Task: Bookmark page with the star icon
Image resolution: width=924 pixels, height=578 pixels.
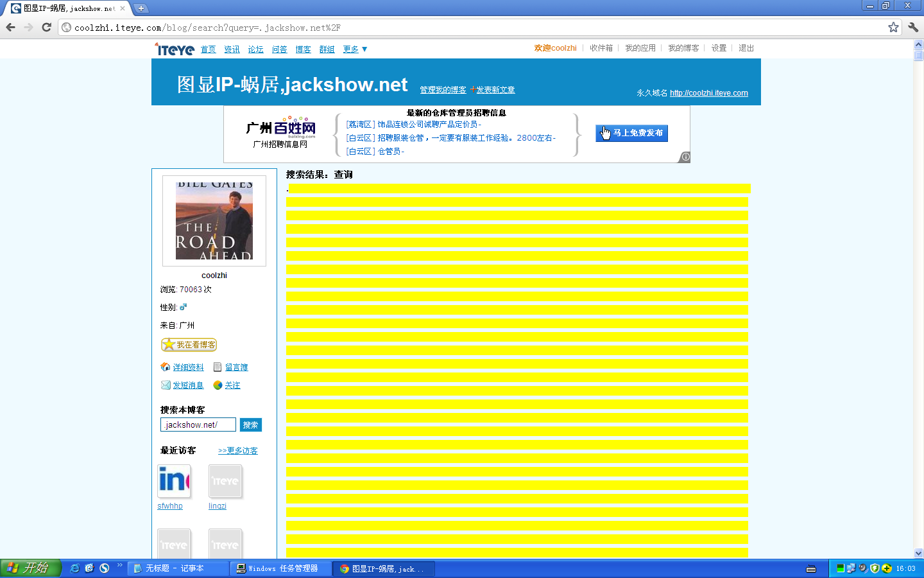Action: [x=893, y=27]
